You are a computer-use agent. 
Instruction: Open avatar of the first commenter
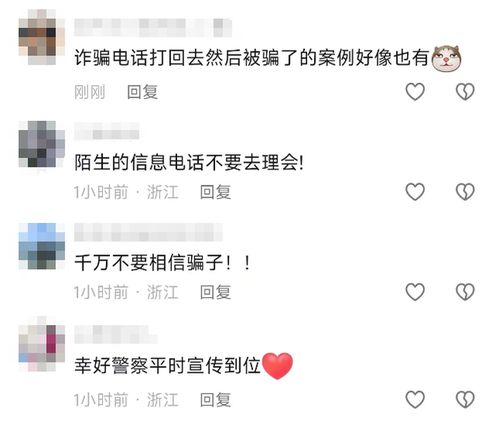[42, 37]
